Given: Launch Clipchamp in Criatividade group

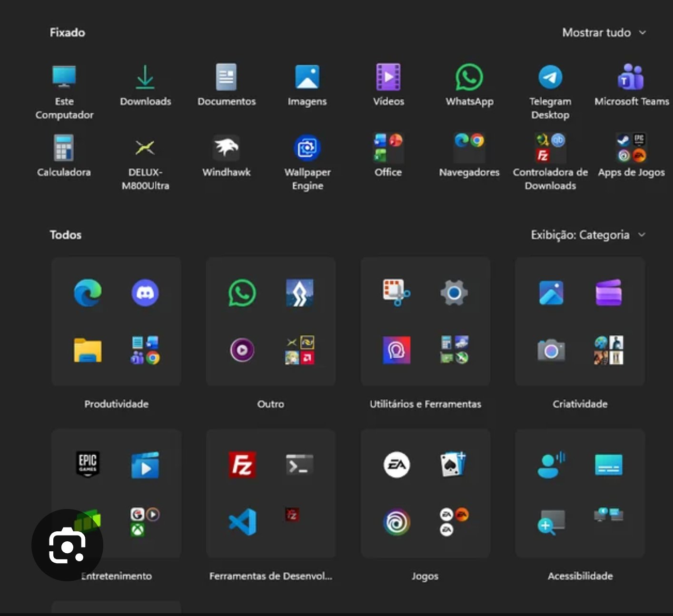Looking at the screenshot, I should coord(608,293).
